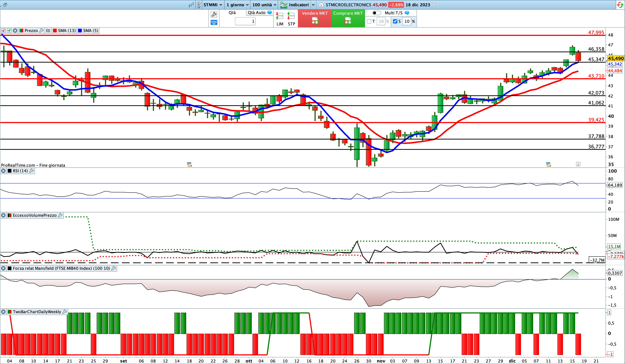Viewport: 625px width, 364px height.
Task: Open Forza relat Mansfield settings wrench
Action: pos(114,268)
